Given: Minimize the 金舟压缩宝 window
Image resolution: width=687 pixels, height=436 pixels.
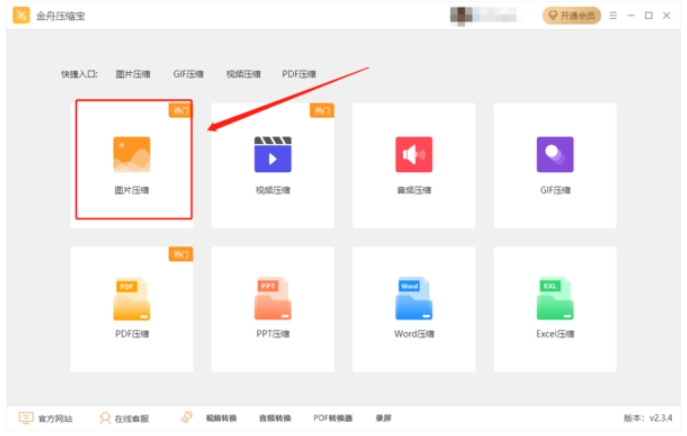Looking at the screenshot, I should coord(631,15).
